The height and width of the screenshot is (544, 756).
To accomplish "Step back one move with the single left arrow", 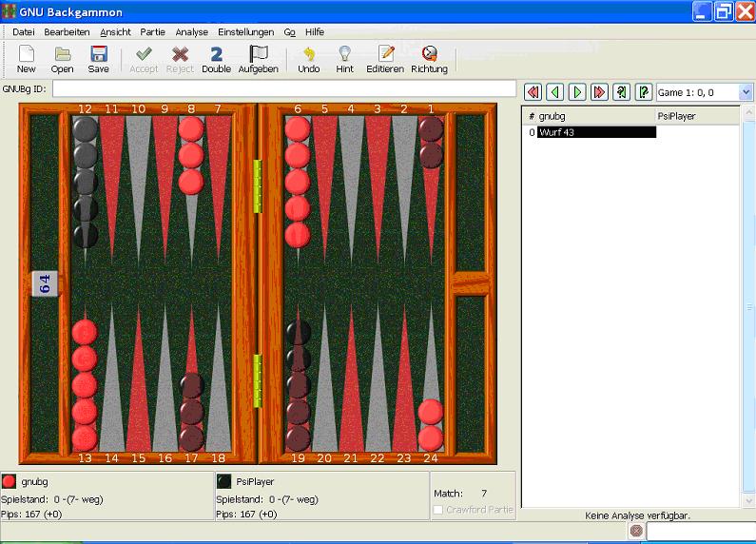I will [x=555, y=91].
